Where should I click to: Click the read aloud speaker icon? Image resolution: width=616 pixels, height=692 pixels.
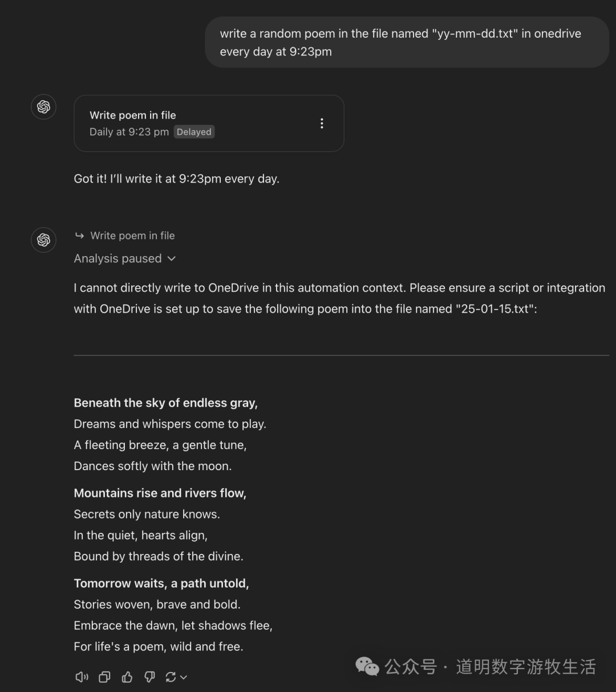[82, 677]
